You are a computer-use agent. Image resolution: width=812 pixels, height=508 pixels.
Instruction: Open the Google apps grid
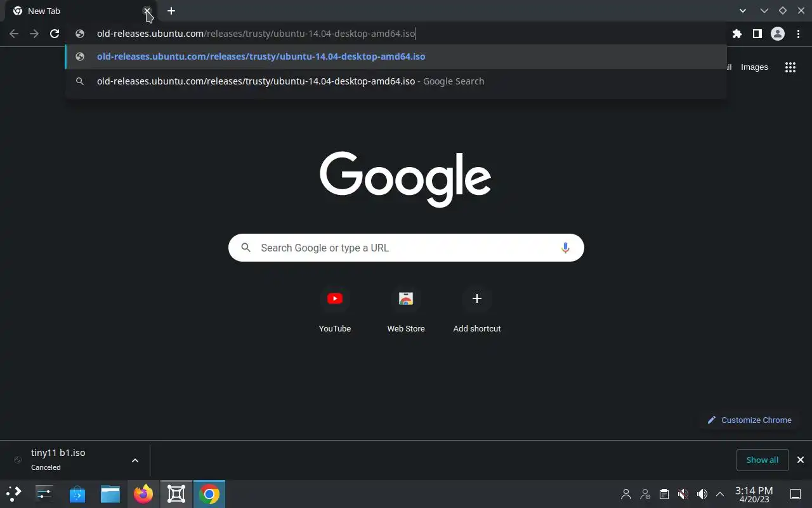[x=790, y=67]
